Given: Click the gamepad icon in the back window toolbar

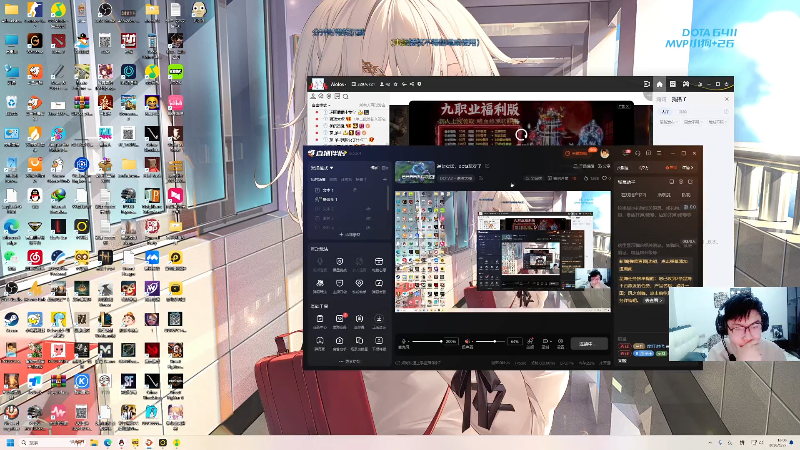Looking at the screenshot, I should [x=686, y=84].
